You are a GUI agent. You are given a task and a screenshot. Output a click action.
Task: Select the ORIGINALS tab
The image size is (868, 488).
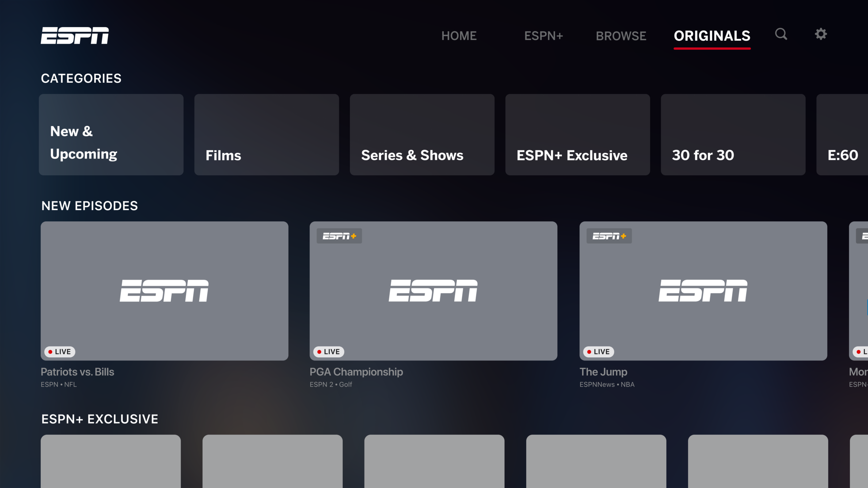point(712,36)
